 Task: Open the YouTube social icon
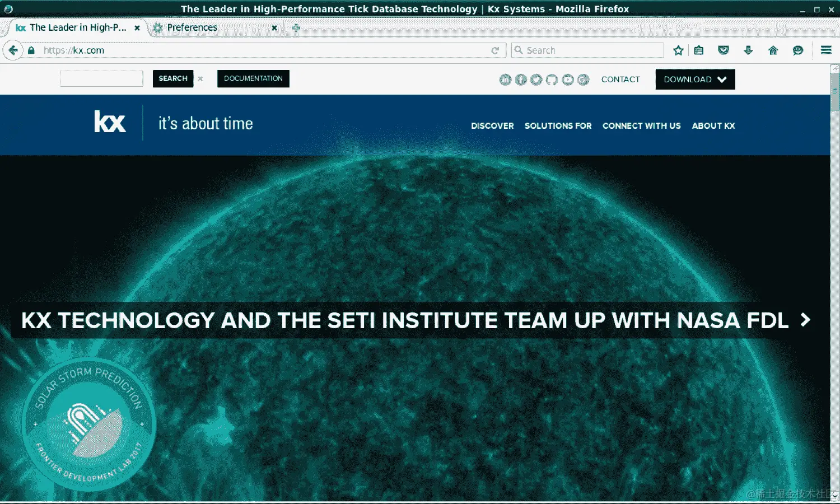[x=568, y=80]
